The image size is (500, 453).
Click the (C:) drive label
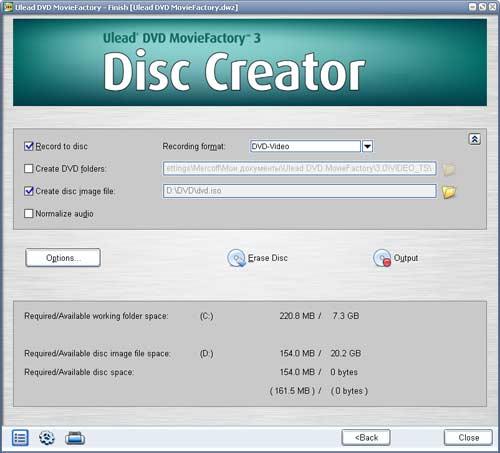[206, 316]
